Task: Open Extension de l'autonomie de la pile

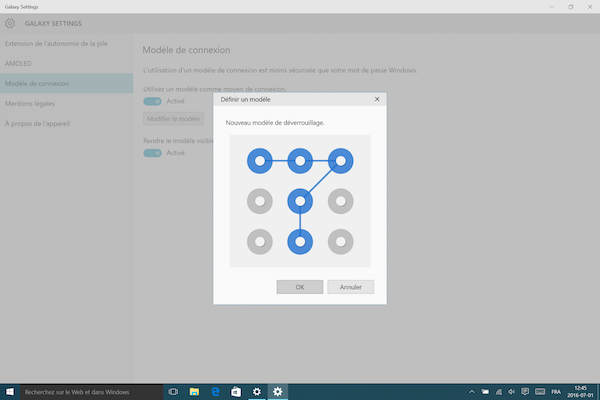Action: click(67, 44)
